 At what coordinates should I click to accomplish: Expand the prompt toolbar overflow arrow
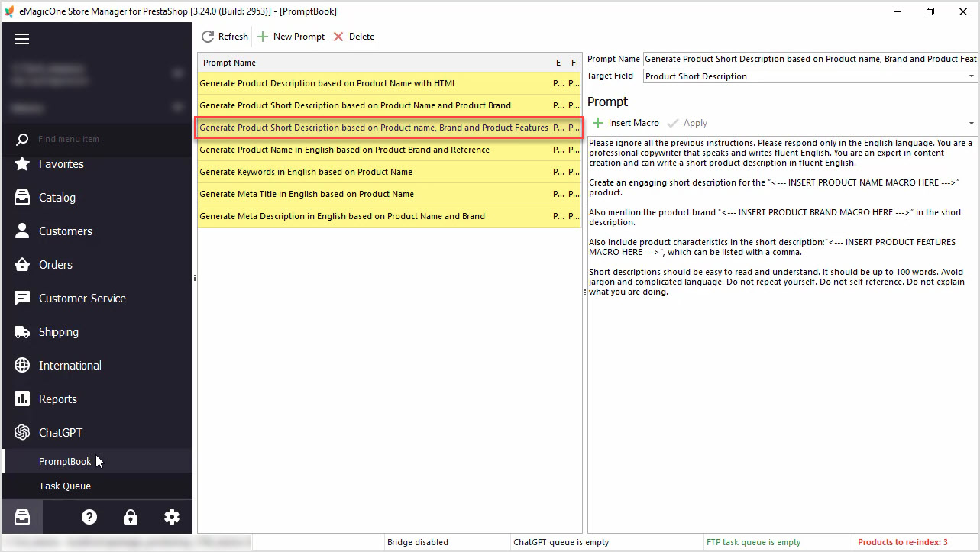pos(972,124)
